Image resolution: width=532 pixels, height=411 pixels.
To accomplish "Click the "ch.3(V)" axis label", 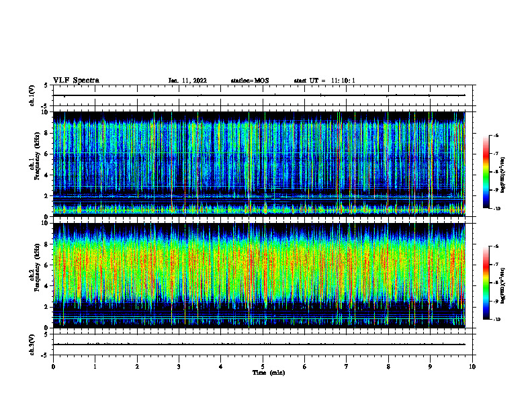I will (32, 345).
